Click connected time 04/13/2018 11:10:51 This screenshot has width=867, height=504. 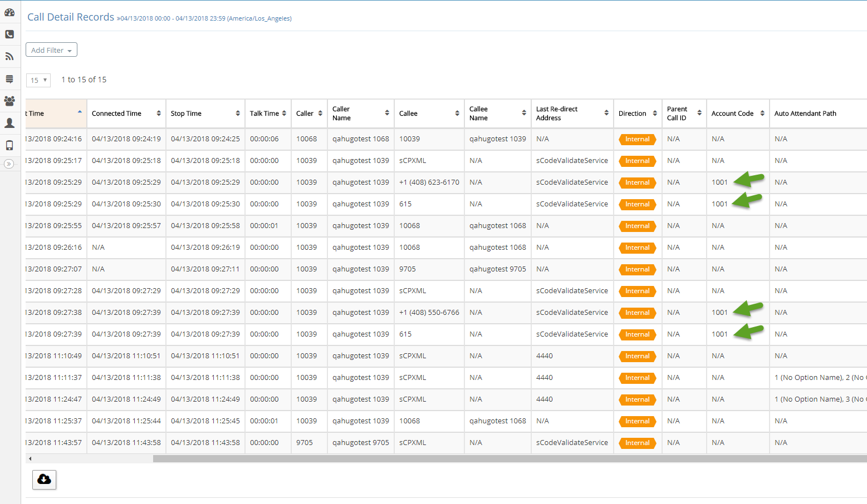126,356
